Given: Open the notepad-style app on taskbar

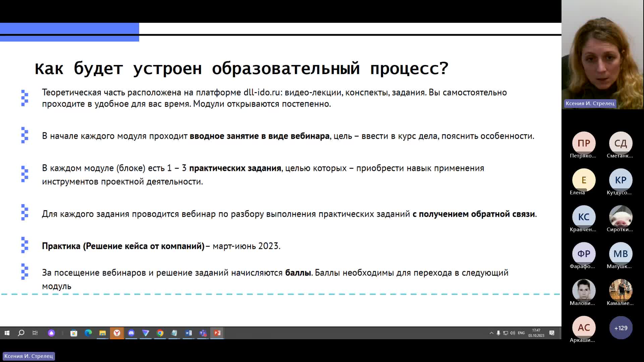Looking at the screenshot, I should pyautogui.click(x=174, y=333).
